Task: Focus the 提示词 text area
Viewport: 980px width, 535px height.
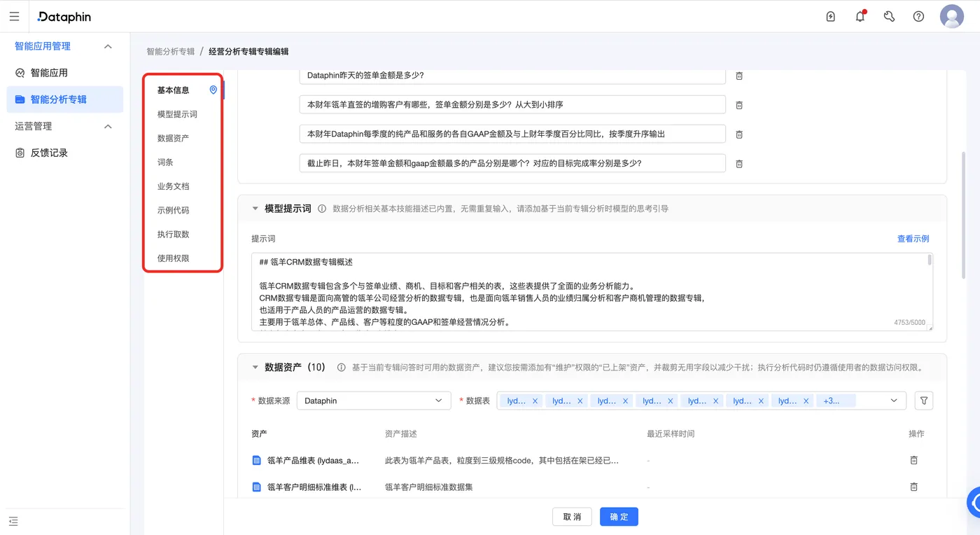Action: click(x=592, y=291)
